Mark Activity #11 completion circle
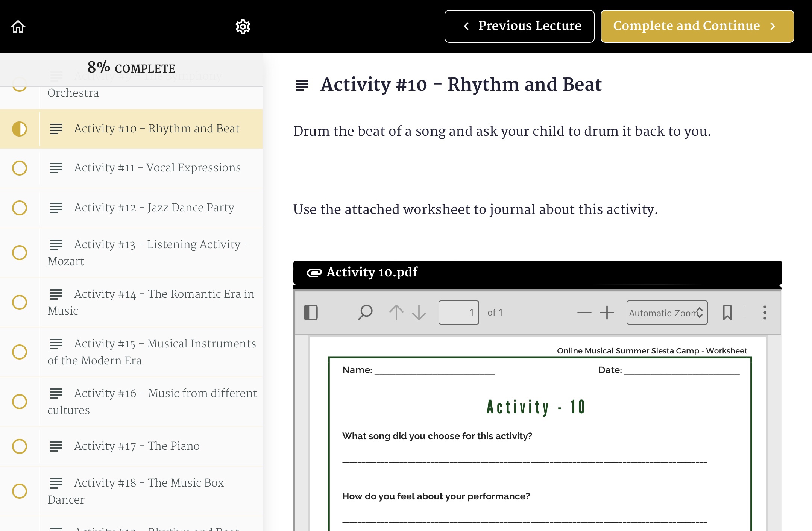The width and height of the screenshot is (812, 531). tap(20, 168)
